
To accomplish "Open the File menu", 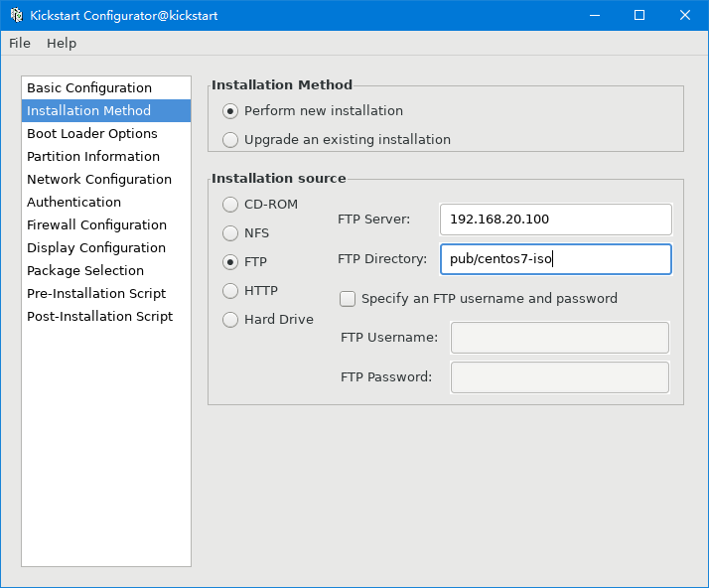I will [x=20, y=44].
